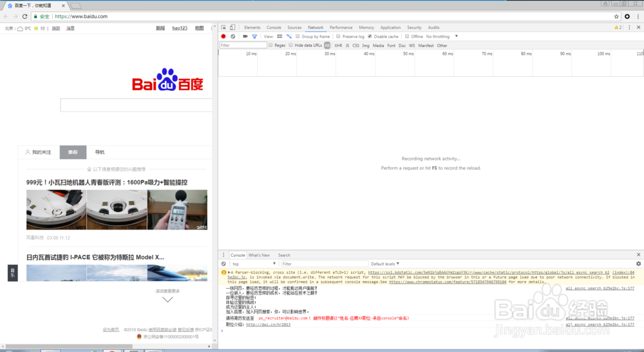Enable the Group by frame checkbox

[298, 36]
